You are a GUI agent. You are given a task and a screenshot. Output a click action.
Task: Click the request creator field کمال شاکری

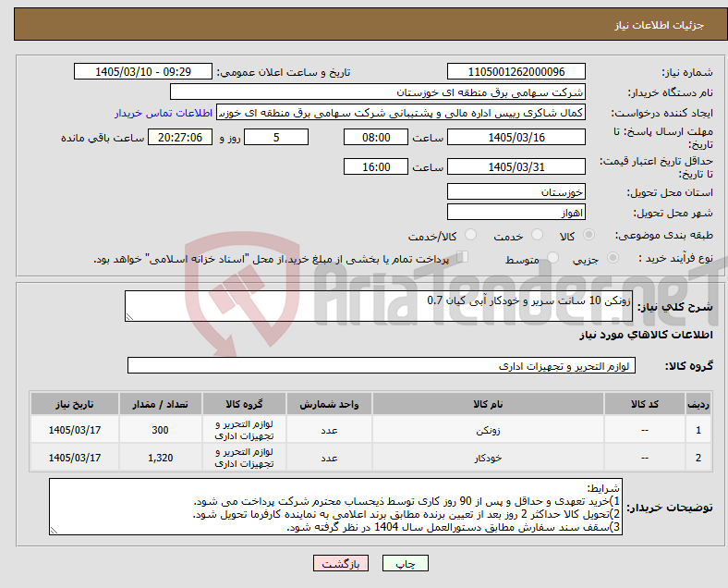(401, 113)
